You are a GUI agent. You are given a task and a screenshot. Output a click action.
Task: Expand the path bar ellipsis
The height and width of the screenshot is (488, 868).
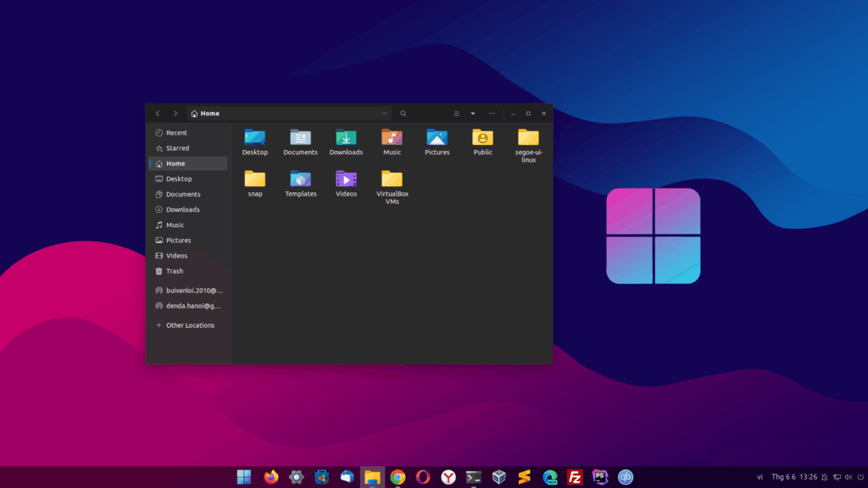pos(384,113)
